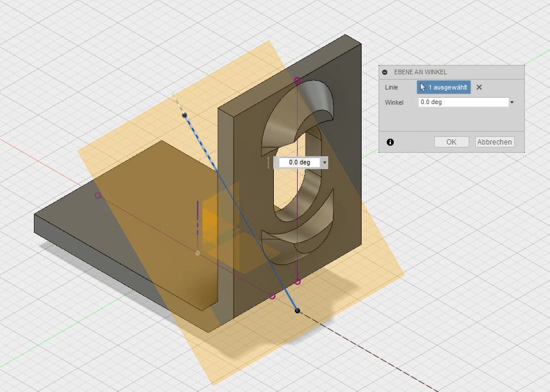Collapse the Ebene an Winkel dialog with its minus icon

tap(386, 71)
